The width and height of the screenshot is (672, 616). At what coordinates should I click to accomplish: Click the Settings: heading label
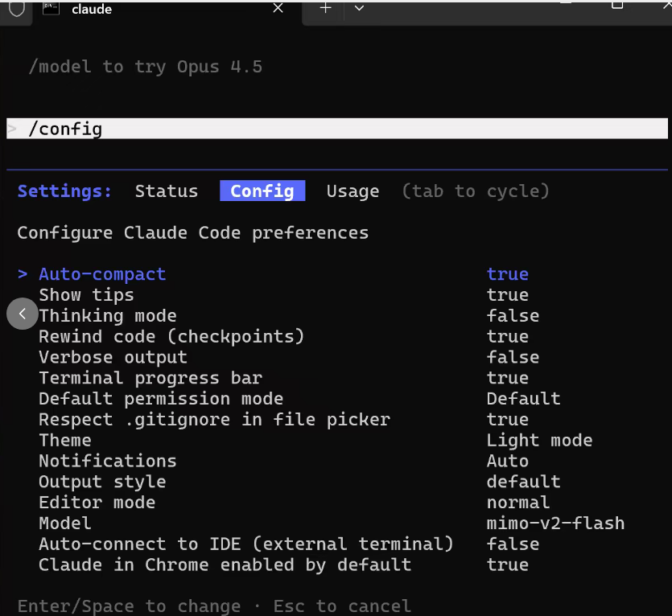[64, 191]
